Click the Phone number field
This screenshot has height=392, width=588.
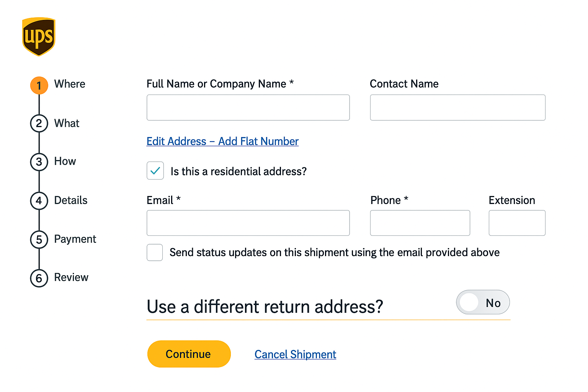(x=420, y=223)
